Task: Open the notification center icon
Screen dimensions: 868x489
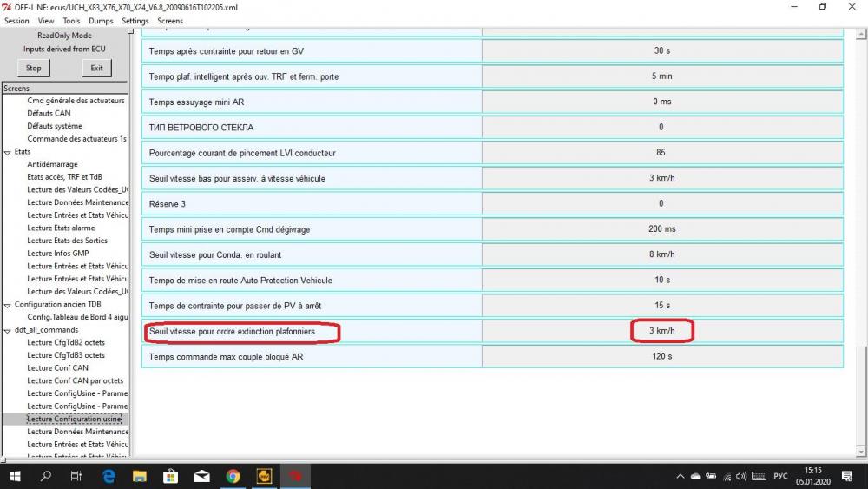Action: (x=847, y=476)
